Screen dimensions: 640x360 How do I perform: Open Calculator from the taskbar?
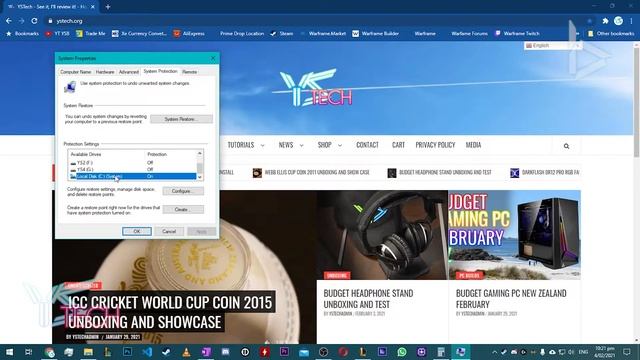[441, 352]
